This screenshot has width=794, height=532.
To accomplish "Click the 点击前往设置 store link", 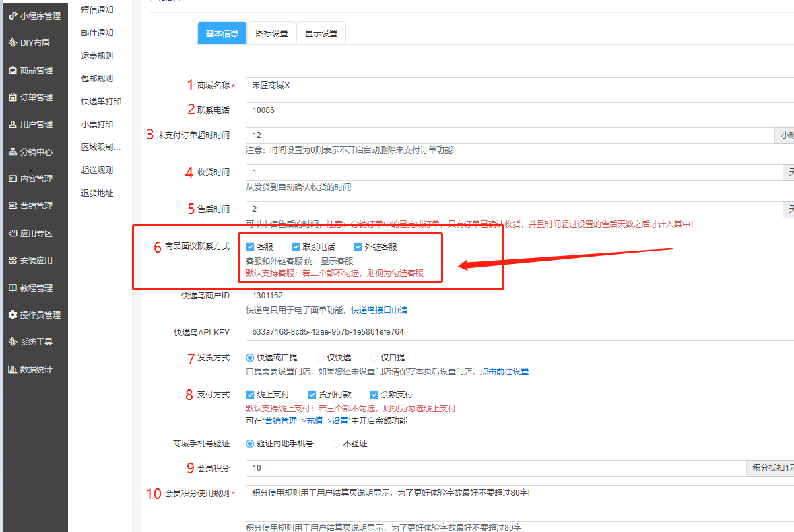I will 504,372.
